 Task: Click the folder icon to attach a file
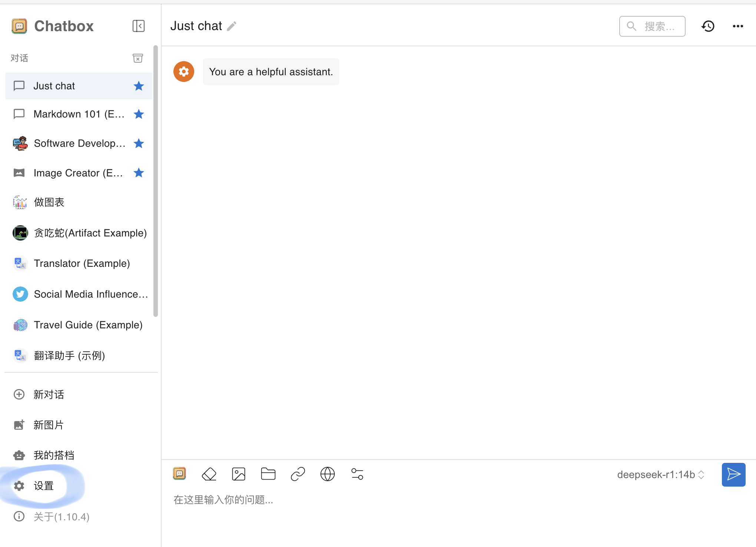click(x=268, y=474)
